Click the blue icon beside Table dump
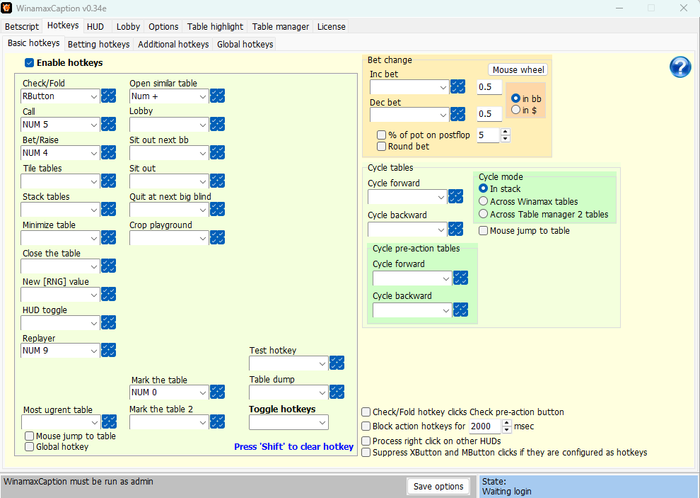Image resolution: width=700 pixels, height=498 pixels. click(337, 392)
